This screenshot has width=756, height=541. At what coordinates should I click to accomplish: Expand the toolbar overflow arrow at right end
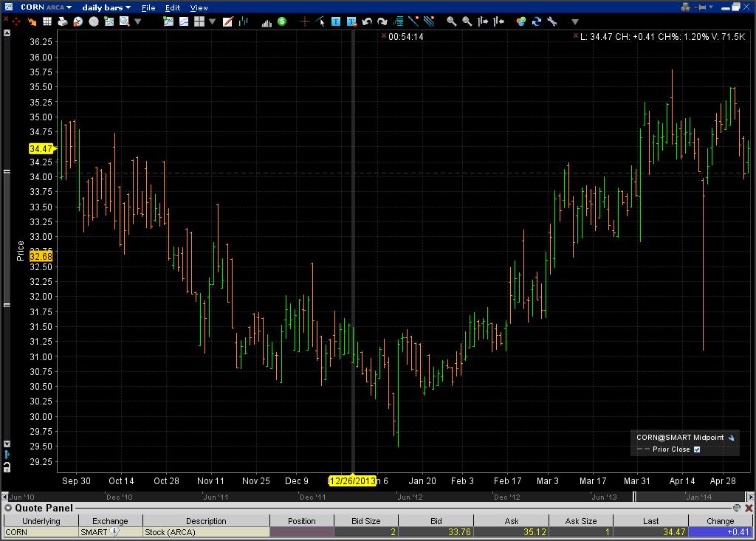point(574,21)
